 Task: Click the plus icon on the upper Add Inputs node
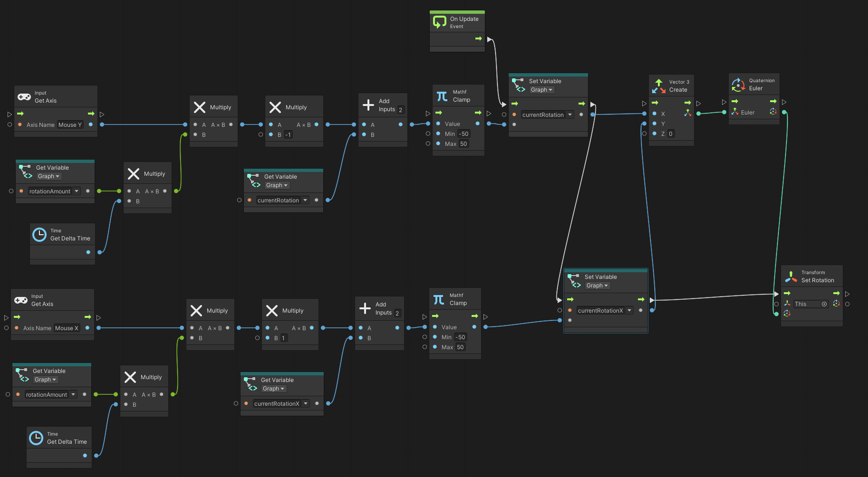point(369,105)
